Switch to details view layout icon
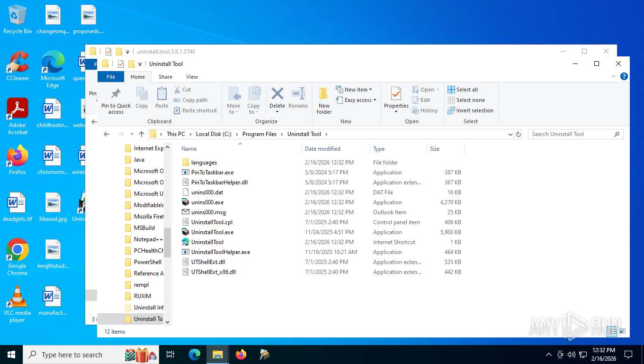Image resolution: width=644 pixels, height=364 pixels. pyautogui.click(x=611, y=331)
